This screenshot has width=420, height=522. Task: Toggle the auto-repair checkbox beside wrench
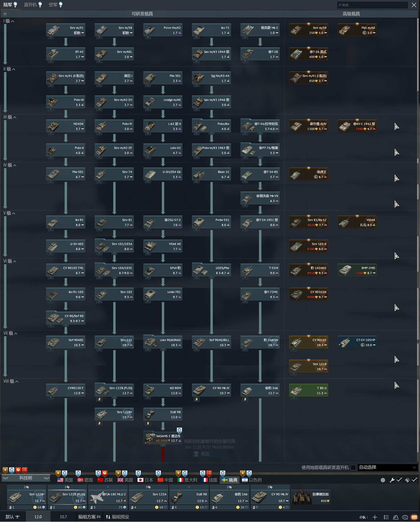pos(399,480)
